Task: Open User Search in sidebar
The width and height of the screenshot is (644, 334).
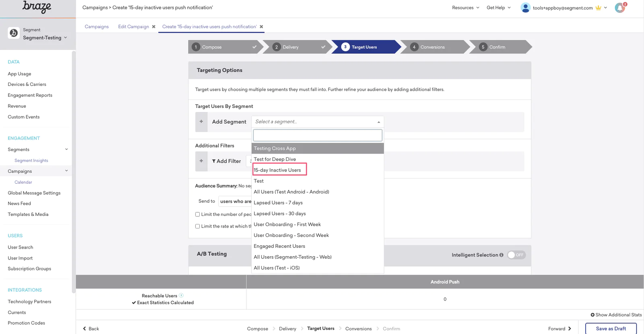Action: click(21, 247)
